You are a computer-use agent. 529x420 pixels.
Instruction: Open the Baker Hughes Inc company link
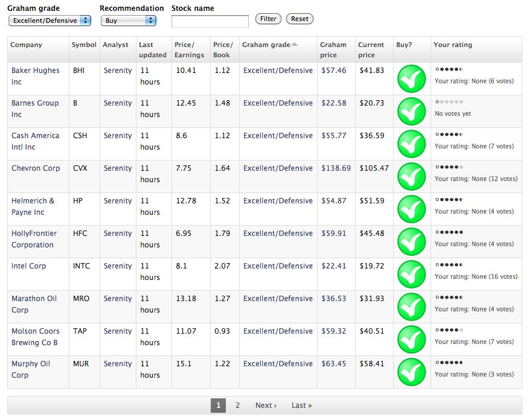coord(36,76)
